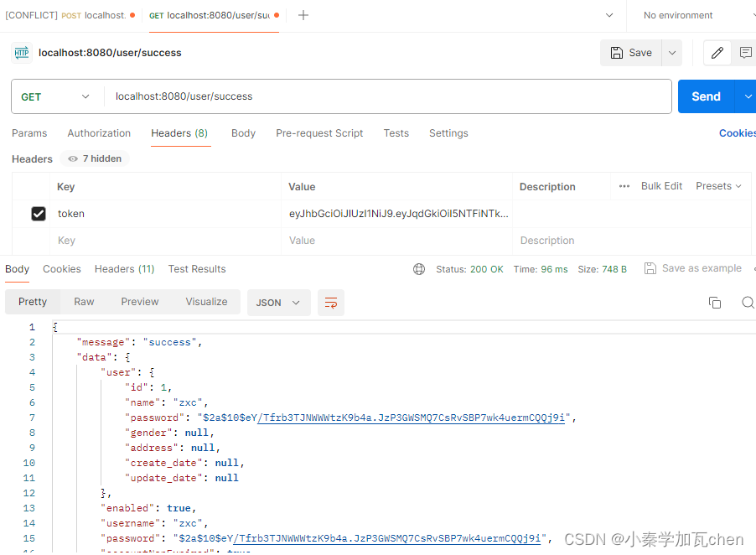
Task: Click the copy response icon
Action: (715, 303)
